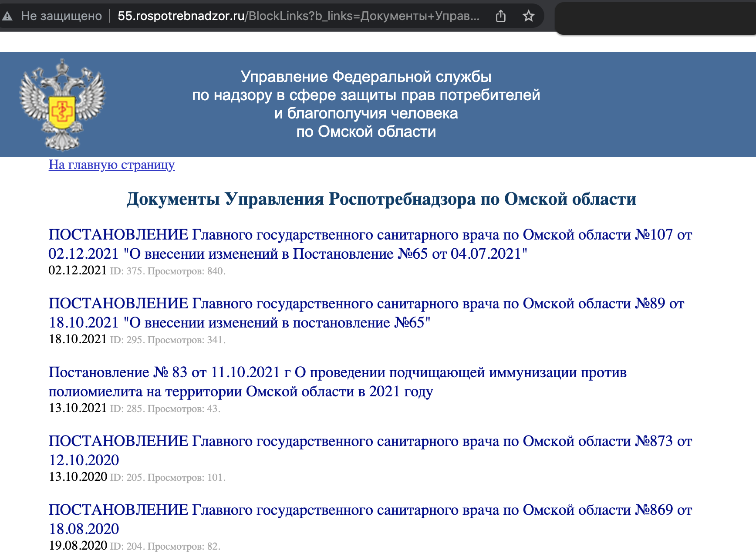Click 'ID: 205. Просмотров: 101.' text

tap(168, 477)
